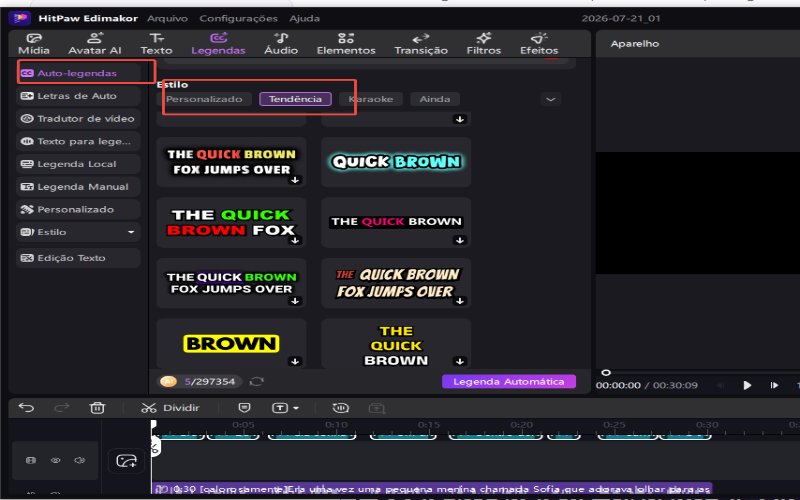Select italic comic QUICK BROWN FOX JUMPS OVER style
The width and height of the screenshot is (800, 500).
396,283
